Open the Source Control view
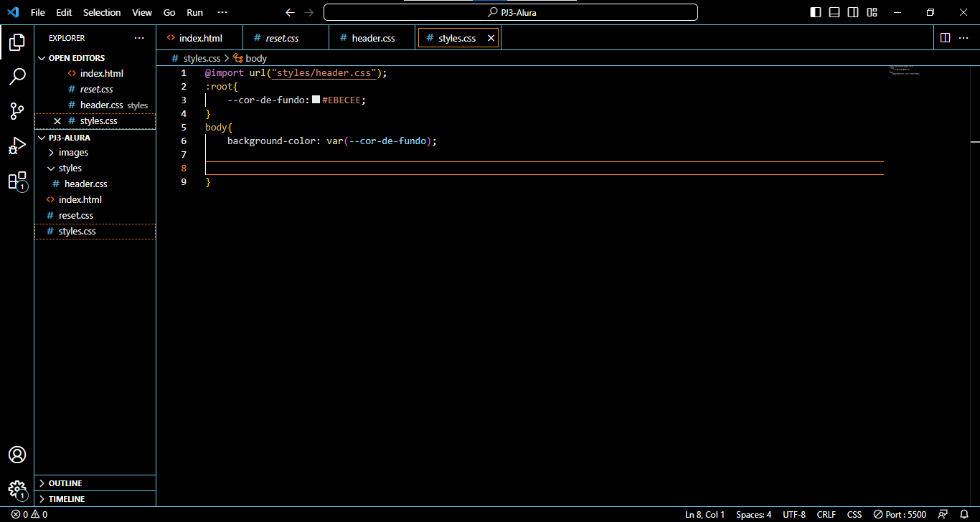Screen dimensions: 980x522 click(17, 111)
